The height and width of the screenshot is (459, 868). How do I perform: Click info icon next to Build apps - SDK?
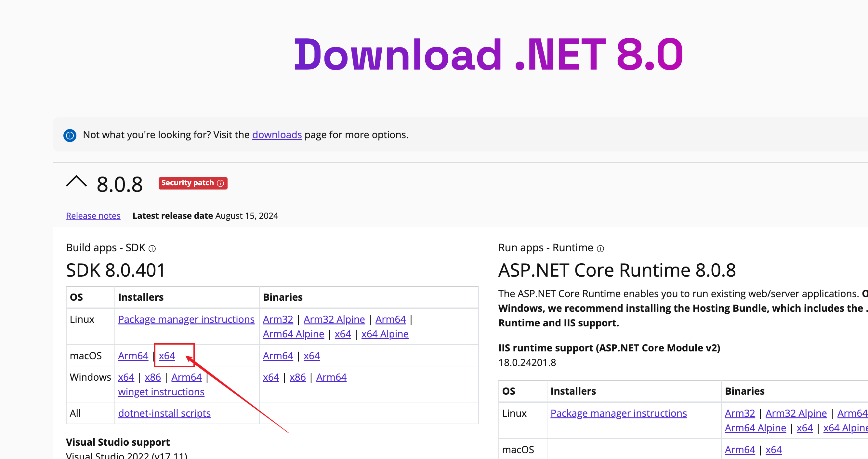[x=152, y=249]
